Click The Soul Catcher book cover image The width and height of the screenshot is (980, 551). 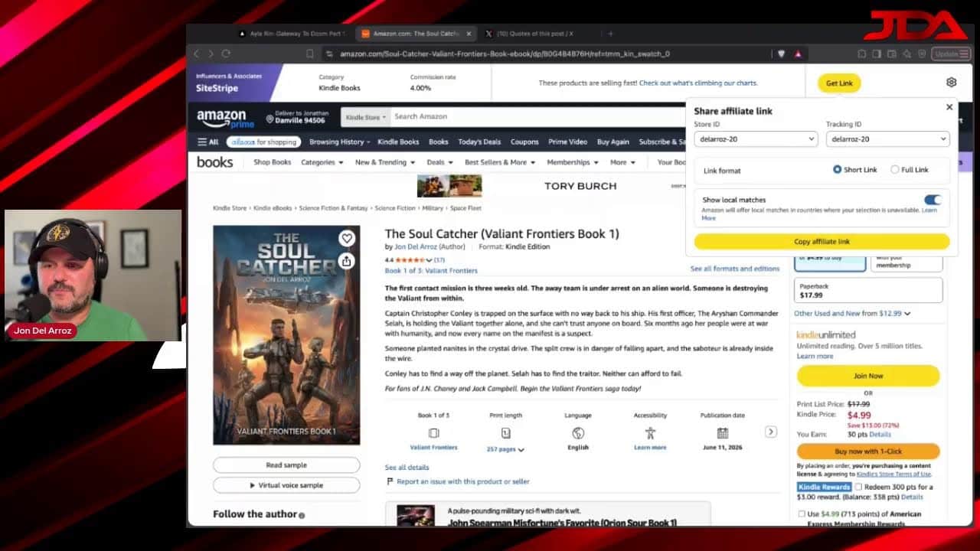(x=286, y=335)
